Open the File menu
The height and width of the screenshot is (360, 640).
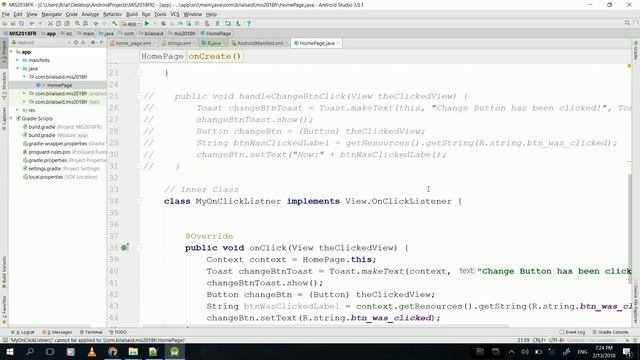(5, 14)
